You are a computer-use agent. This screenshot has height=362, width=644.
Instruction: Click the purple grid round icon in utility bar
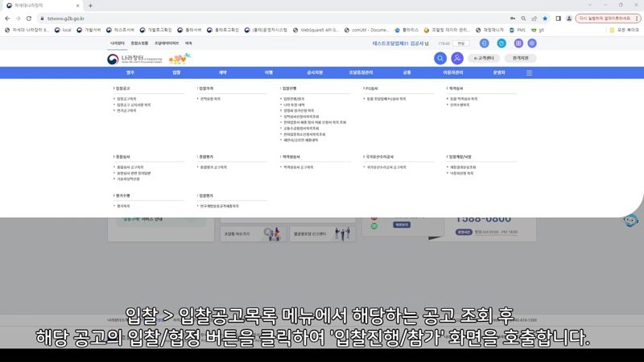518,43
